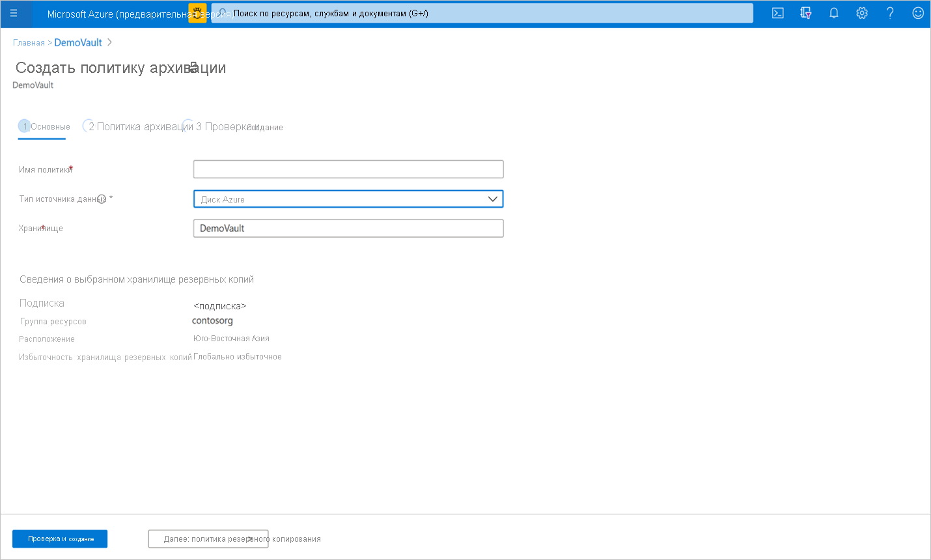This screenshot has height=560, width=931.
Task: Expand the Диск Azure datasource dropdown
Action: point(348,199)
